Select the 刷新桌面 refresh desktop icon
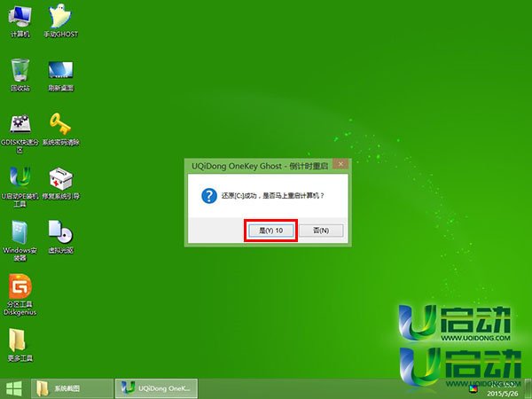Image resolution: width=532 pixels, height=399 pixels. pyautogui.click(x=60, y=75)
